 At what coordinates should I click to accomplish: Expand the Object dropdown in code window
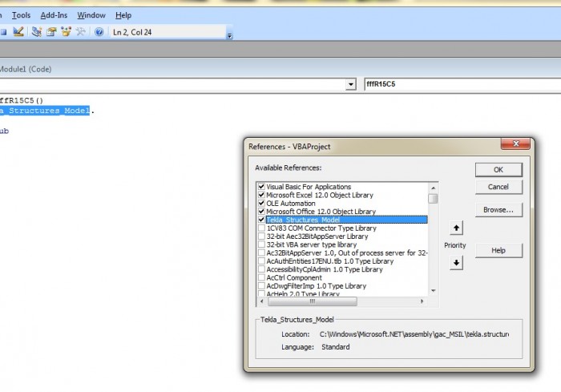351,84
